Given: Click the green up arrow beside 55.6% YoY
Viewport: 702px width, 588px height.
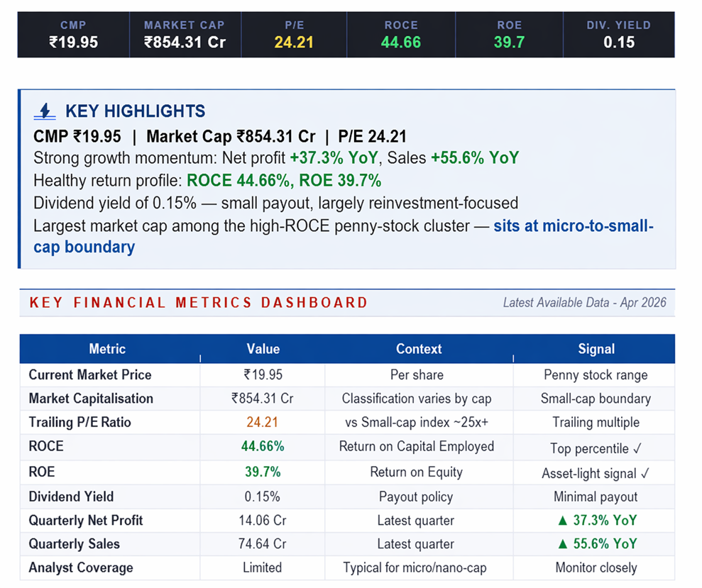Looking at the screenshot, I should coord(562,544).
